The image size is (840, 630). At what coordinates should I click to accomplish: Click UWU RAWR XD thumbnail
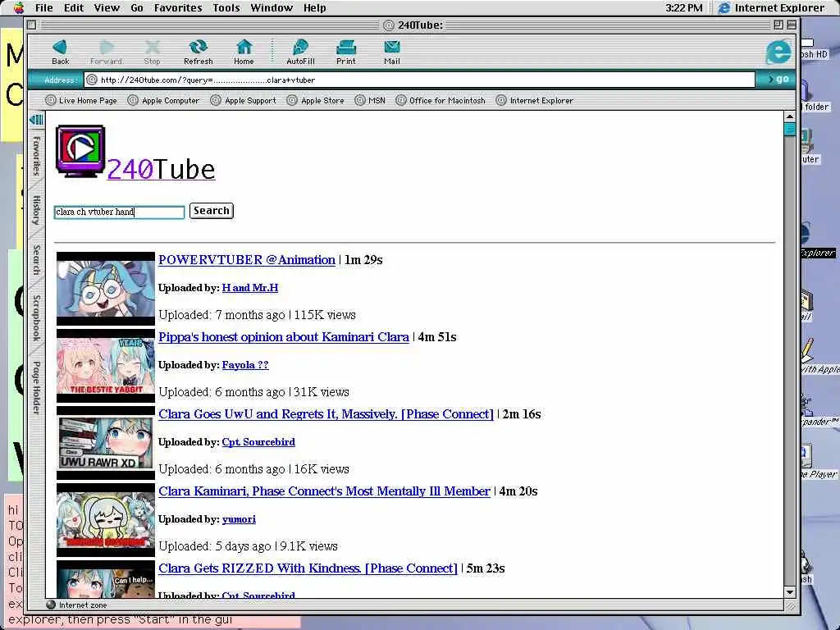pos(106,443)
